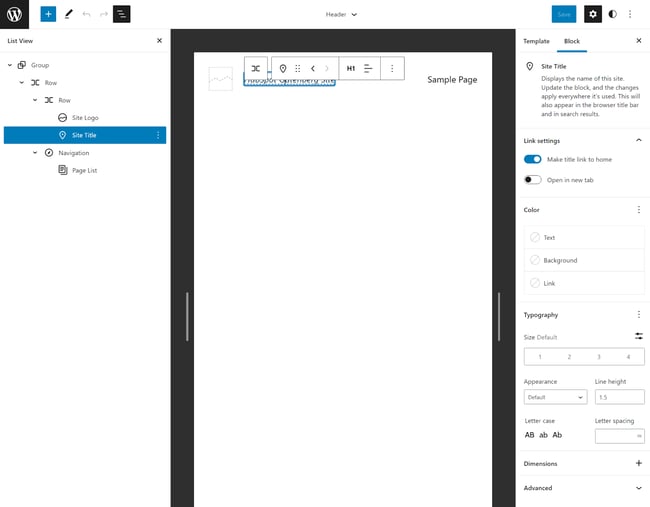Click the Save button
The image size is (650, 507).
click(x=564, y=14)
